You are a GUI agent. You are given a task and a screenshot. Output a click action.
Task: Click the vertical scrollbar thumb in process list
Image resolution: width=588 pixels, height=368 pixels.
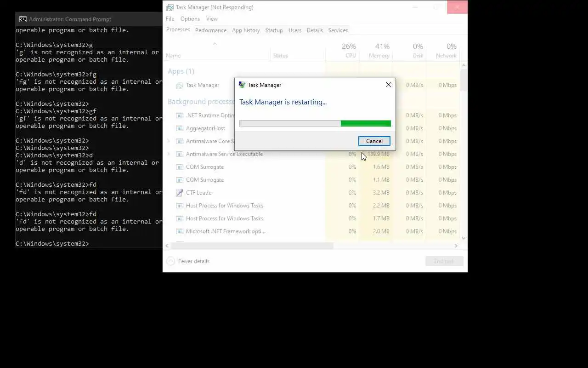tap(464, 80)
